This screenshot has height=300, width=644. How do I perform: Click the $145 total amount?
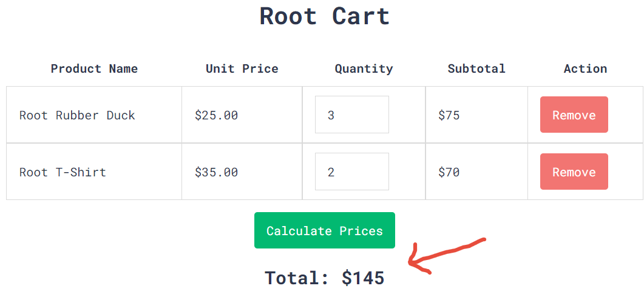pos(363,278)
